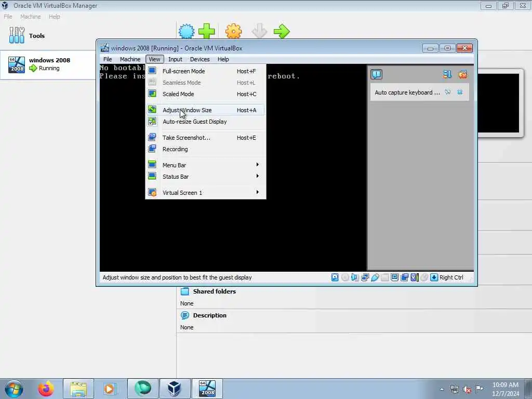Click the orange gear Settings icon in Manager
Screen dimensions: 532x399
pos(233,32)
